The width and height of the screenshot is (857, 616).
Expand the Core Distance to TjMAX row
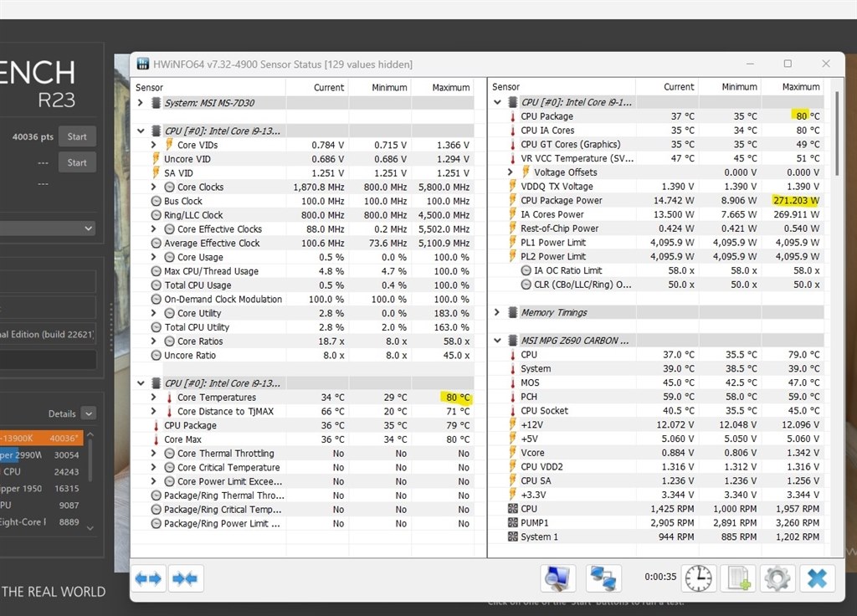click(154, 411)
